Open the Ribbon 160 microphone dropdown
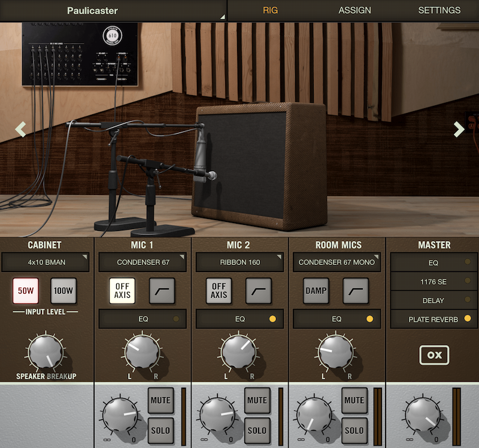Image resolution: width=479 pixels, height=448 pixels. coord(239,262)
